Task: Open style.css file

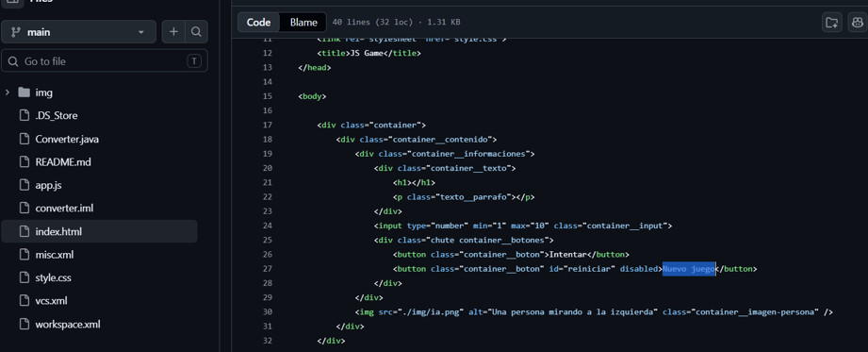Action: pos(53,277)
